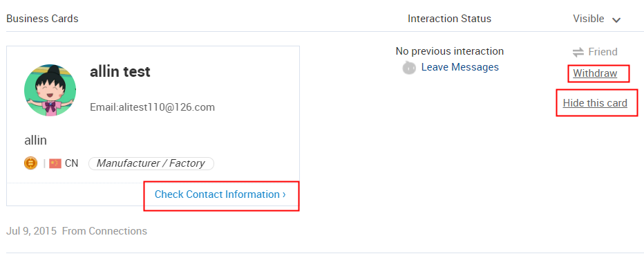Click the Leave Messages link

tap(460, 67)
